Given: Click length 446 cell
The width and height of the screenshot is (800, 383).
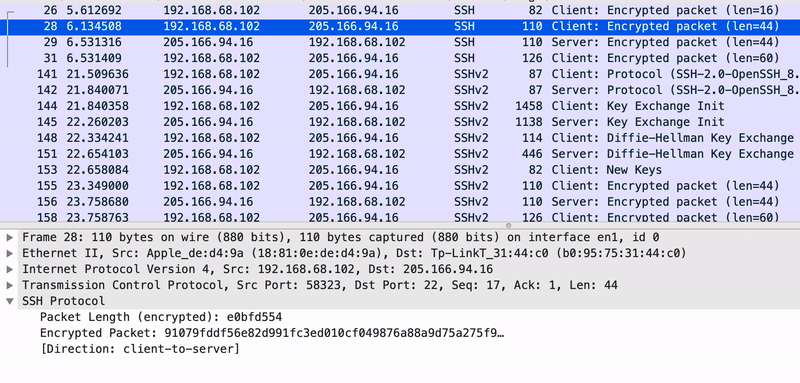Looking at the screenshot, I should pos(532,154).
